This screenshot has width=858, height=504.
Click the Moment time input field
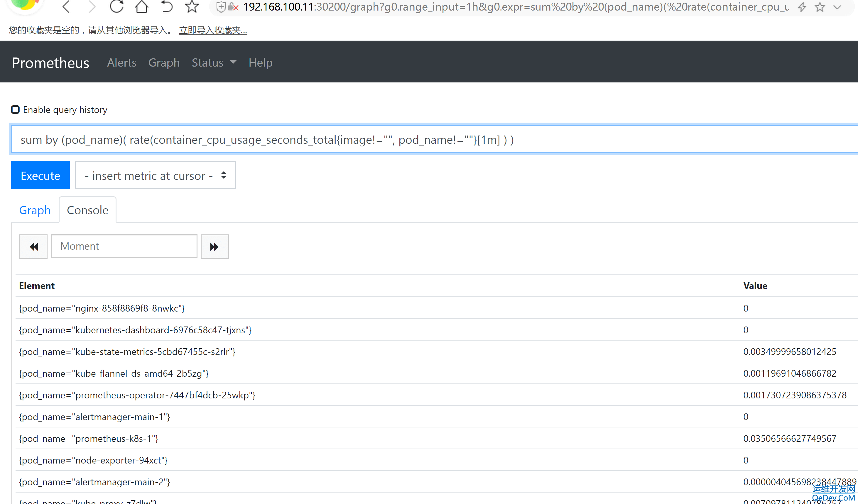[x=124, y=246]
